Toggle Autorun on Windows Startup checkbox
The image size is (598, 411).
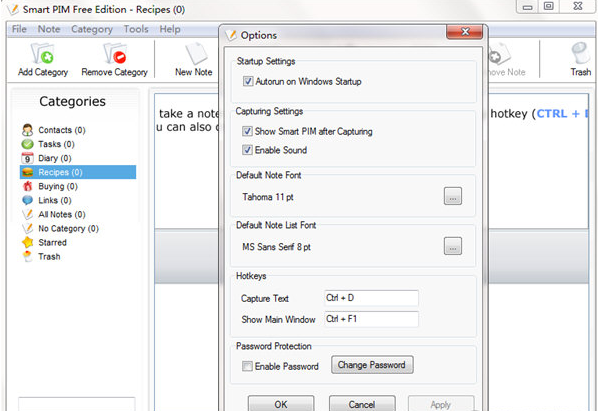pyautogui.click(x=248, y=81)
